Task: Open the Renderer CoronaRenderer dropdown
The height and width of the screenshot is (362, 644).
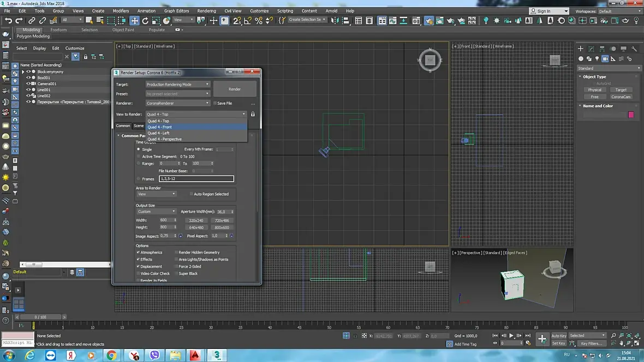Action: pyautogui.click(x=177, y=103)
